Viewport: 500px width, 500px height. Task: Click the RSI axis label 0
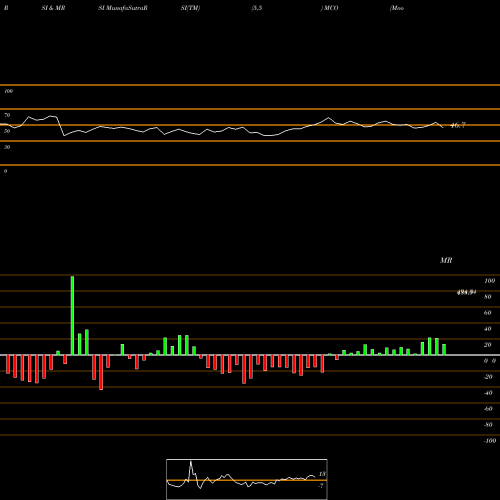(5, 171)
